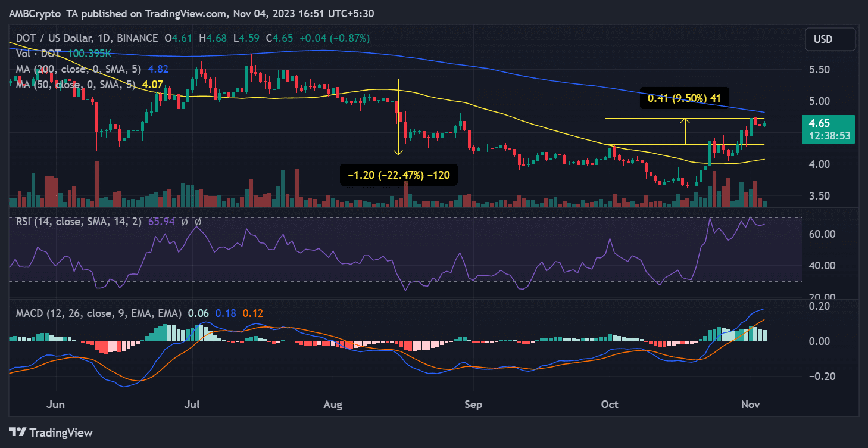Click the MACD indicator legend label

point(98,313)
